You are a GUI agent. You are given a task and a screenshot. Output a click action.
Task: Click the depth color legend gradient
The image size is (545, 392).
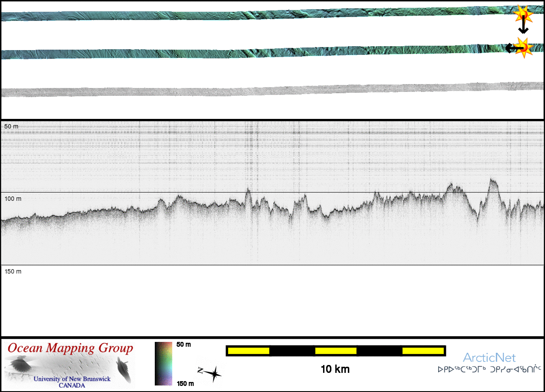pyautogui.click(x=163, y=364)
